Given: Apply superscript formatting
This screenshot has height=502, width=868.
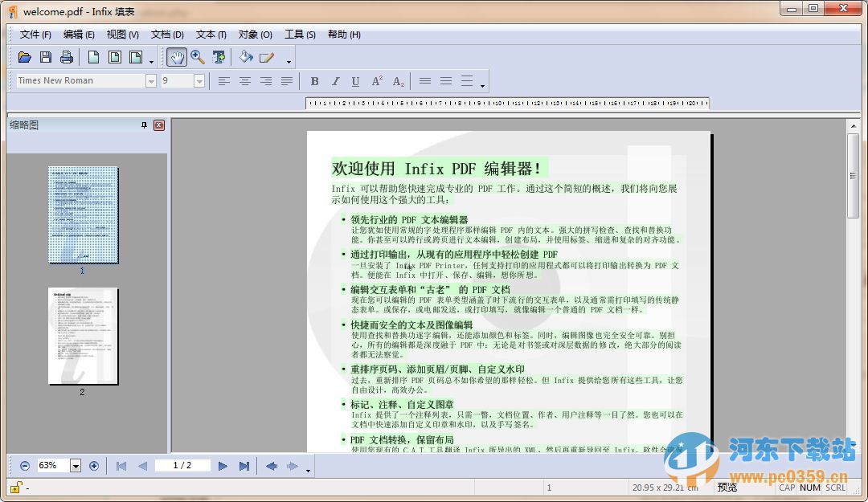Looking at the screenshot, I should 376,80.
